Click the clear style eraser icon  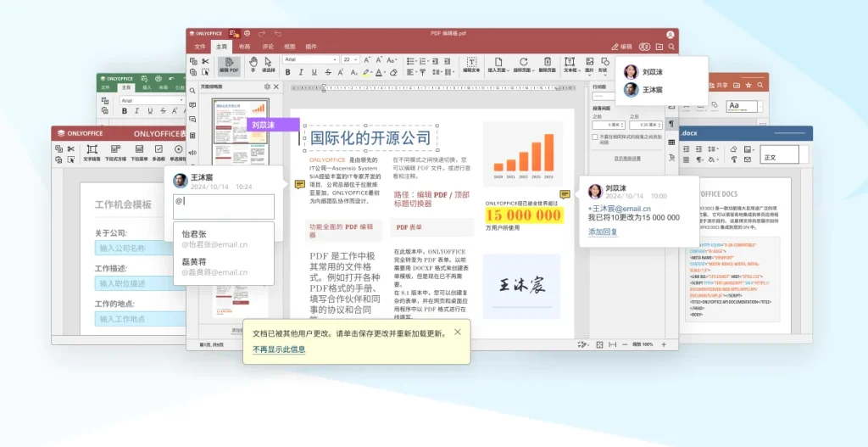coord(393,73)
